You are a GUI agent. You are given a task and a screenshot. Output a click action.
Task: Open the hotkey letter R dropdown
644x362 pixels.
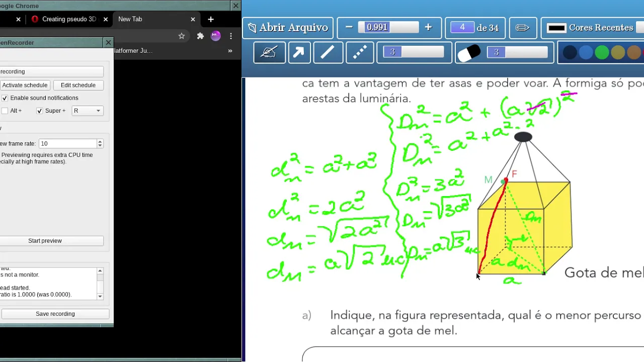[88, 111]
